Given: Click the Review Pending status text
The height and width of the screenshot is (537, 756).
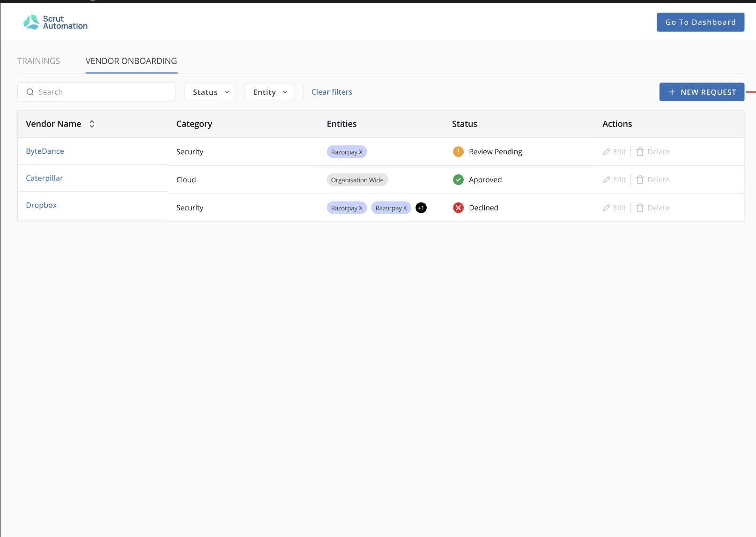Looking at the screenshot, I should point(496,152).
